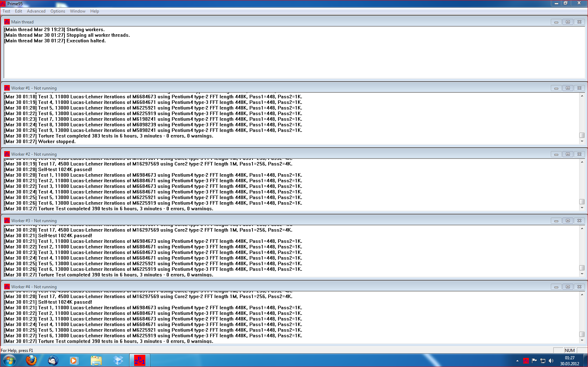Open the volume speaker tray icon
The height and width of the screenshot is (367, 588).
tap(551, 361)
